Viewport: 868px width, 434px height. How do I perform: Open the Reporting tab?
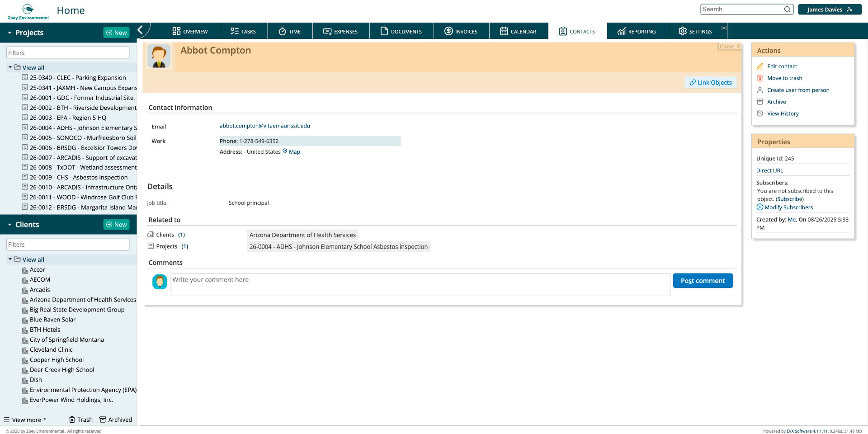click(x=637, y=31)
